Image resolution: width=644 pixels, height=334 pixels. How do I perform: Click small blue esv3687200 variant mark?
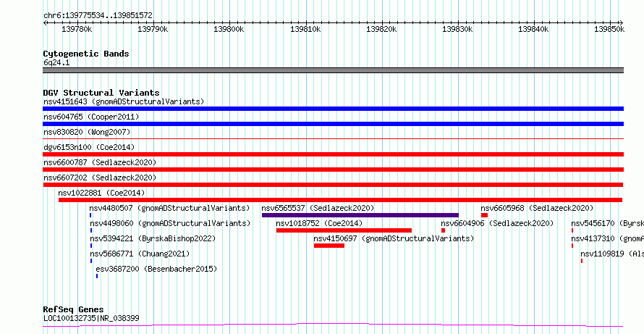[x=97, y=276]
